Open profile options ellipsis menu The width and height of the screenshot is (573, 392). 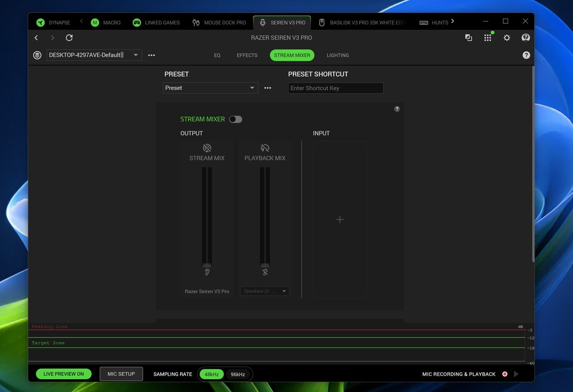(x=151, y=55)
